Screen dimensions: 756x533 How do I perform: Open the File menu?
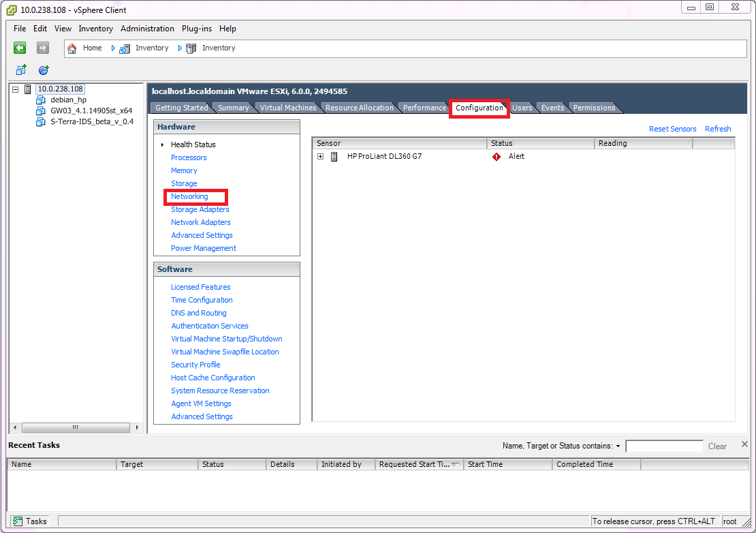point(20,29)
